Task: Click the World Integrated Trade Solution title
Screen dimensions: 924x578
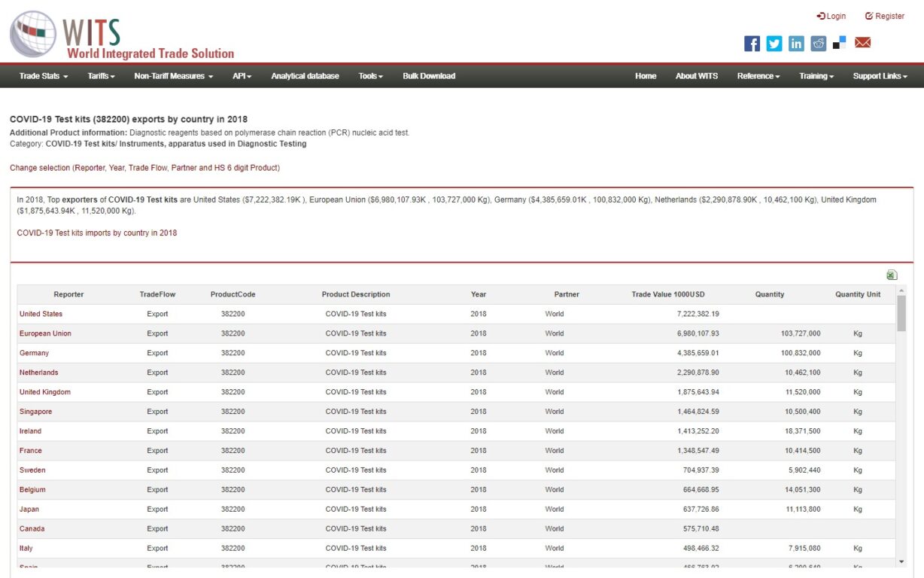Action: [x=150, y=53]
